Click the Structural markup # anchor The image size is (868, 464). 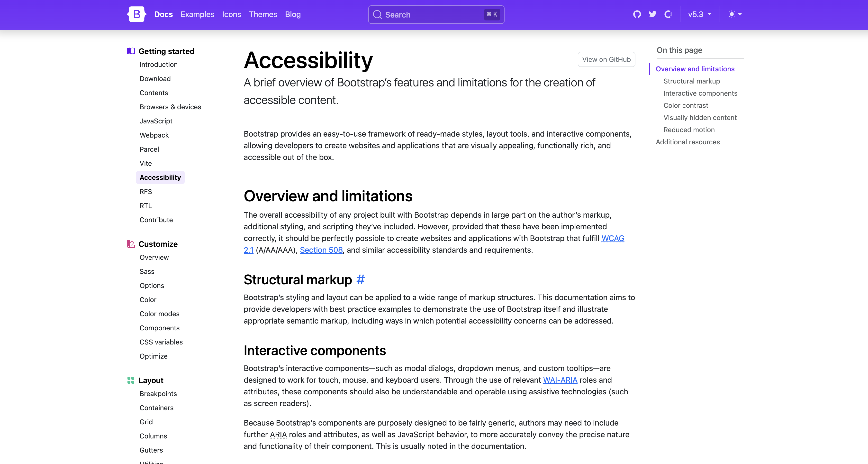pyautogui.click(x=361, y=279)
